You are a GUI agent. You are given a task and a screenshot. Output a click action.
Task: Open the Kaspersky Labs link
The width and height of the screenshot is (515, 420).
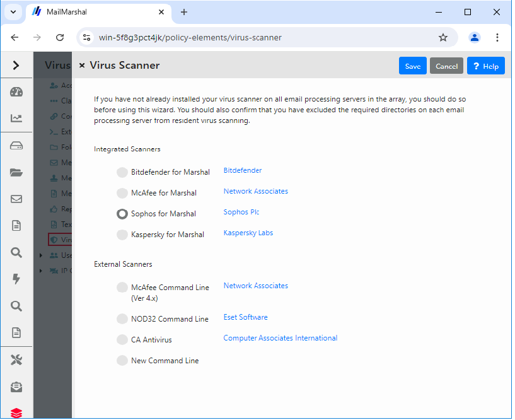tap(248, 233)
